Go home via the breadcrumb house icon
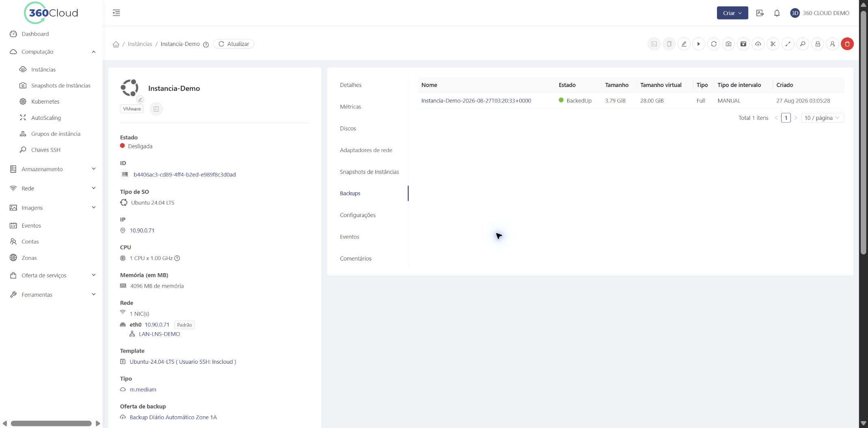 [116, 44]
